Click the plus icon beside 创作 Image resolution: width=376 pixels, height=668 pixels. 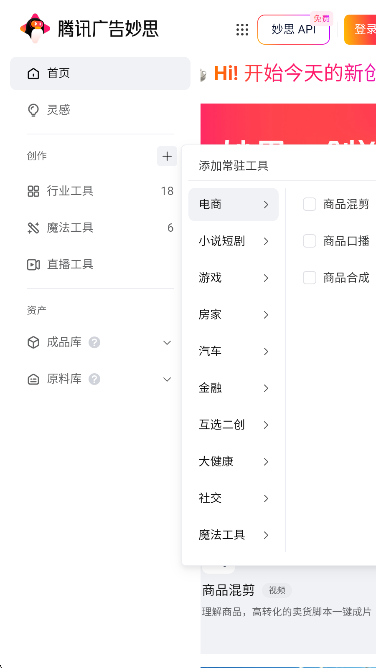[x=167, y=156]
